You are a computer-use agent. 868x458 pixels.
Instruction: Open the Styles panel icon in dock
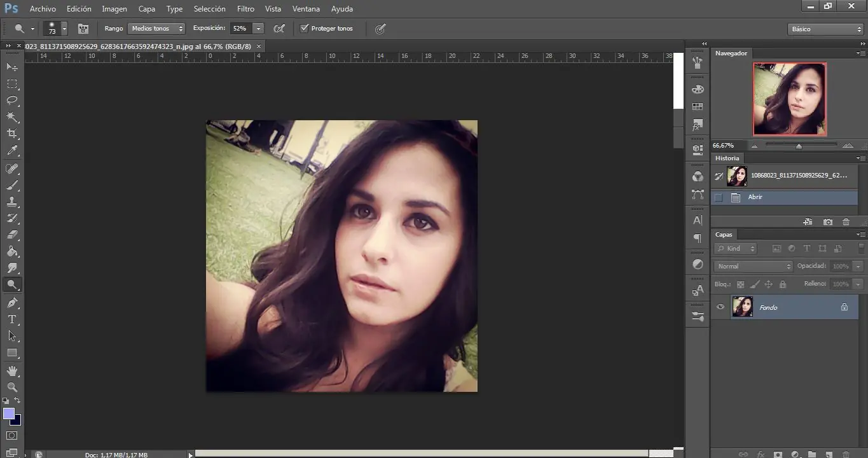698,125
